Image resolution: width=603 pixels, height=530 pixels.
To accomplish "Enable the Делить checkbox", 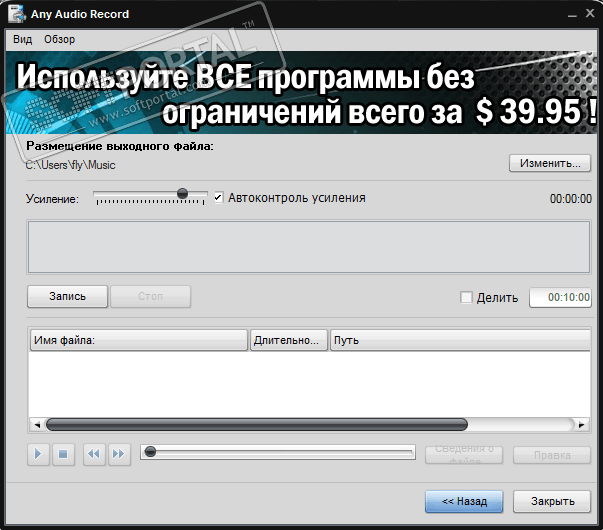I will [x=466, y=297].
